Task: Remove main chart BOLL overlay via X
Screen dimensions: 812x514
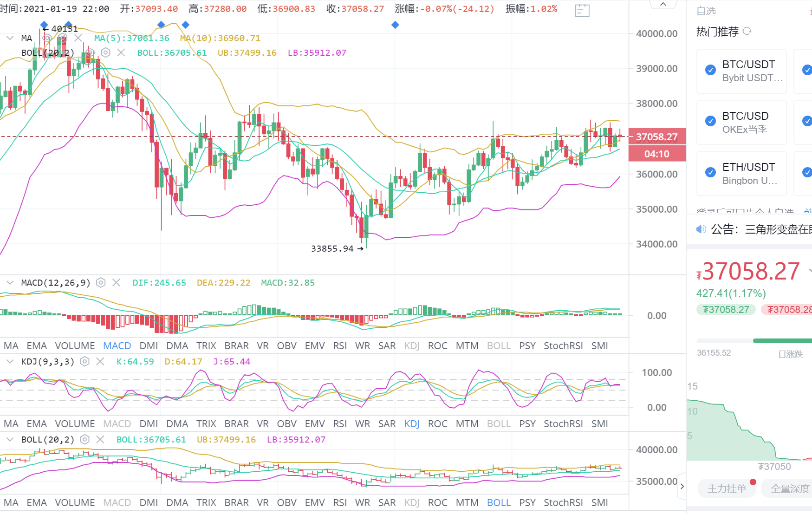Action: click(121, 52)
